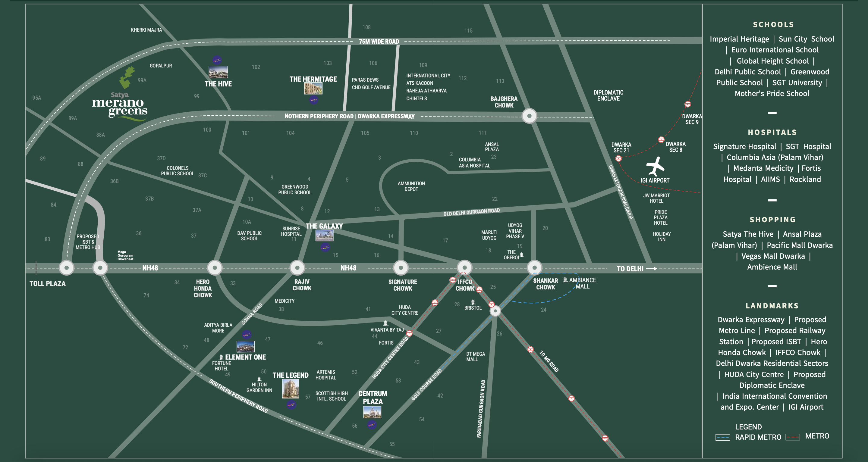
Task: Click the Element One building thumbnail
Action: point(246,346)
